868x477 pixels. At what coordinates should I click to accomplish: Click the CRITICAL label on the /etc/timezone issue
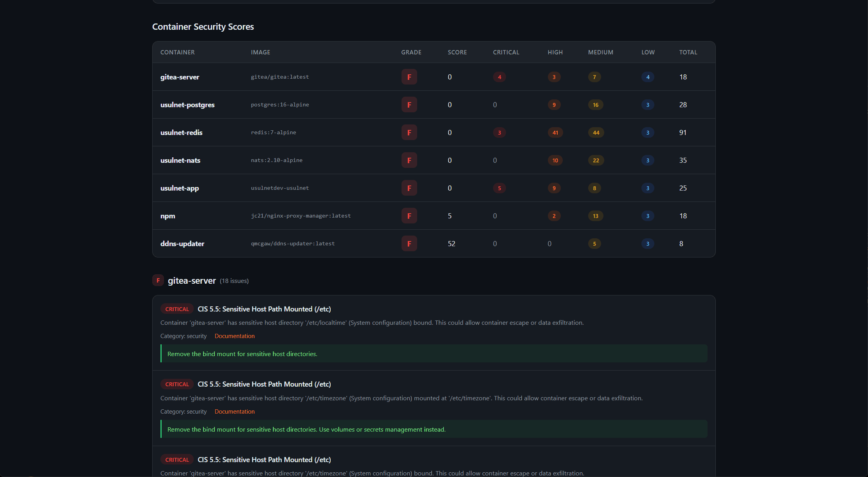pyautogui.click(x=176, y=384)
